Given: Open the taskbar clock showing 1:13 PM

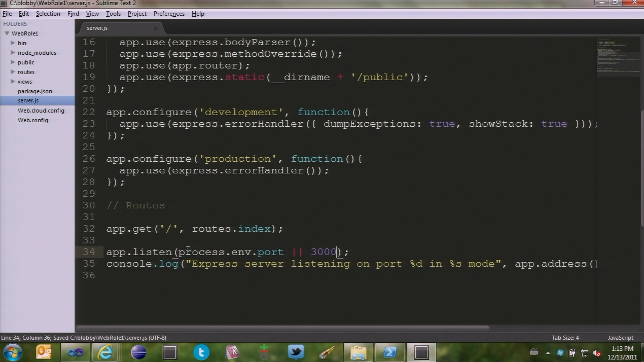Looking at the screenshot, I should coord(623,353).
